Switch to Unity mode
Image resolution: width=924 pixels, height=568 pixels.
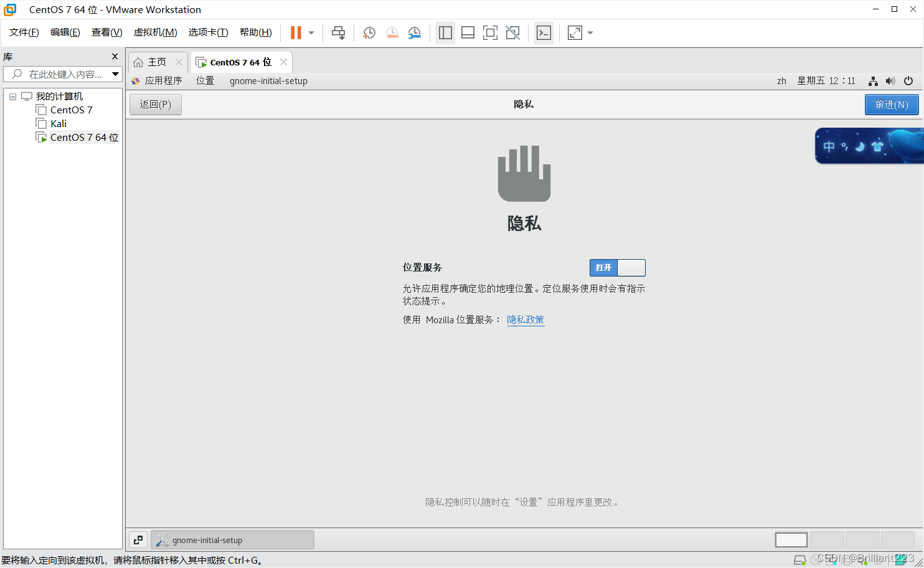tap(512, 33)
